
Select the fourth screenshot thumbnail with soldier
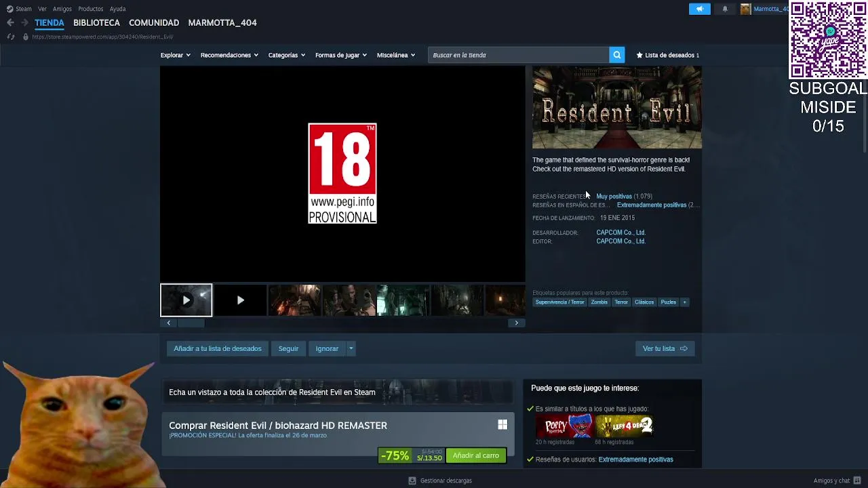coord(349,300)
